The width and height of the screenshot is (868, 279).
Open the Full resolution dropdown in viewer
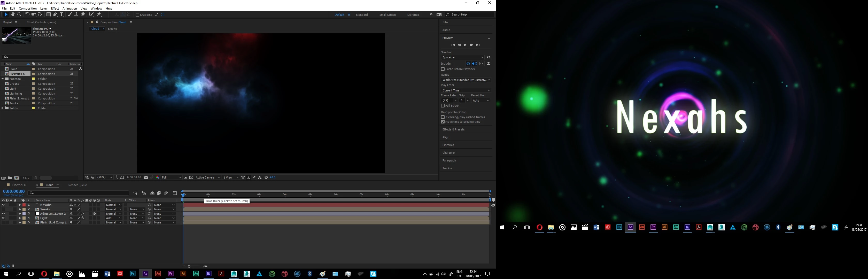171,177
